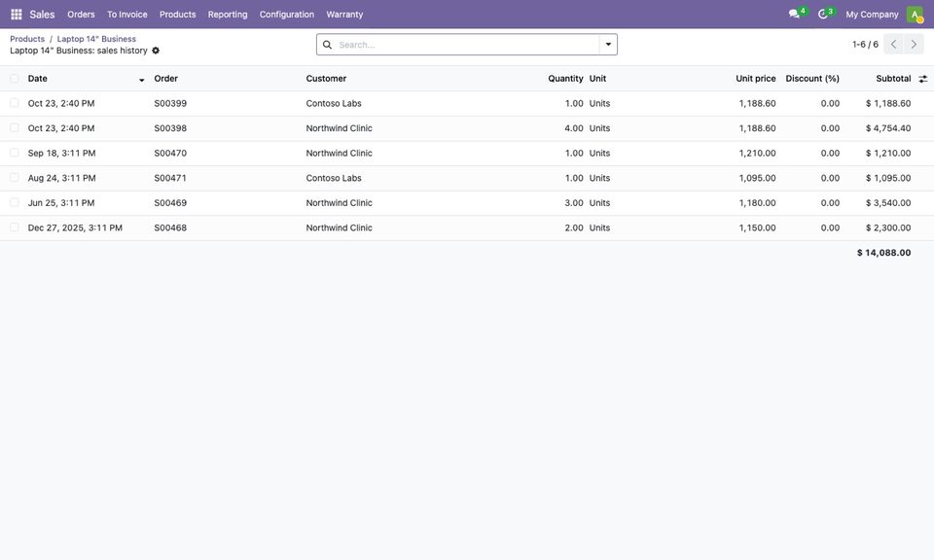934x560 pixels.
Task: Go back to Laptop 14" Business breadcrumb
Action: click(x=96, y=39)
